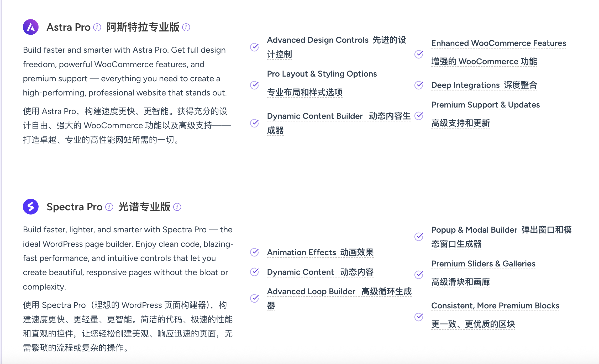This screenshot has height=364, width=599.
Task: Click checkmark icon beside Deep Integrations
Action: click(x=419, y=85)
